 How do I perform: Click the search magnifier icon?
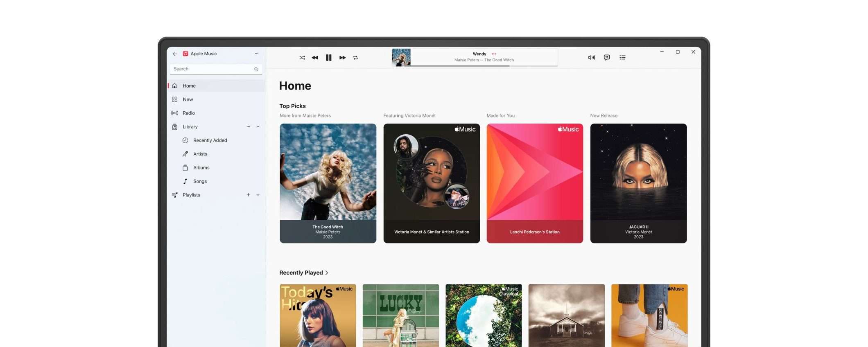(256, 69)
